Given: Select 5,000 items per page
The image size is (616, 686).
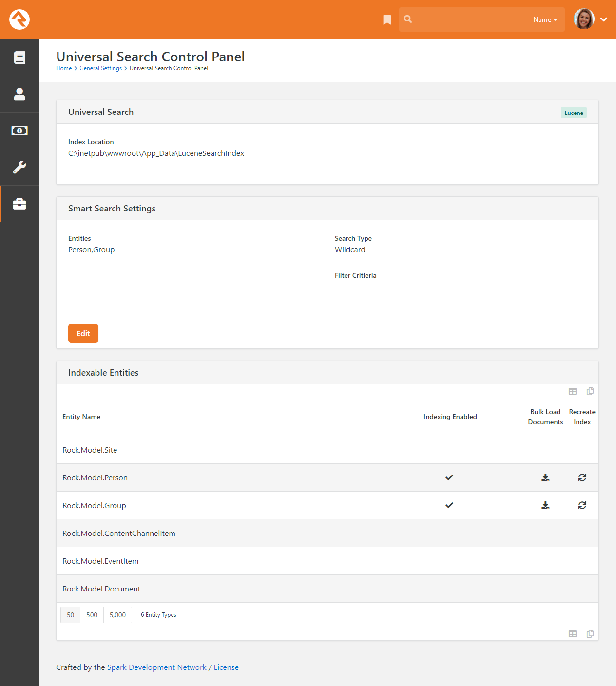Looking at the screenshot, I should point(117,615).
